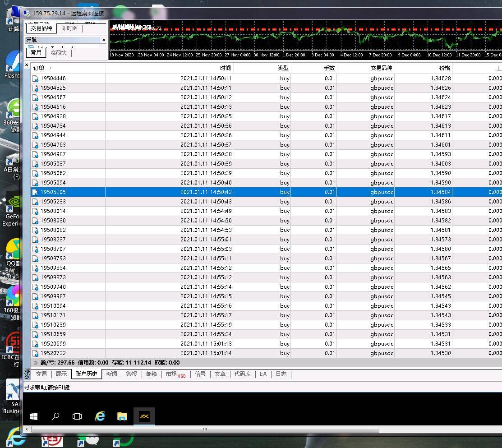
Task: Select the 即时图 tab
Action: [x=69, y=28]
